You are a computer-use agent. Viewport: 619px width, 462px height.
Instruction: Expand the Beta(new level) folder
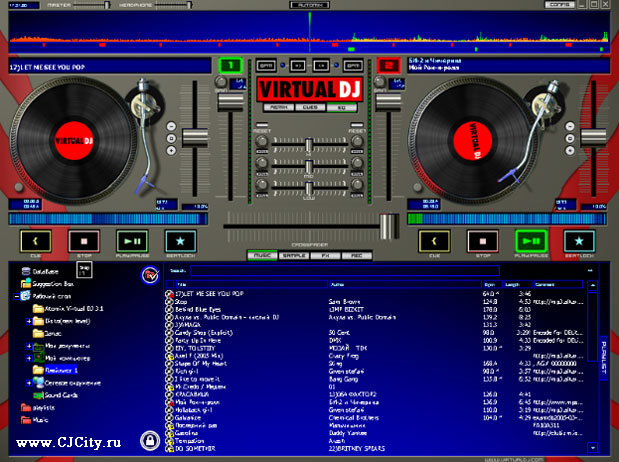click(x=29, y=321)
